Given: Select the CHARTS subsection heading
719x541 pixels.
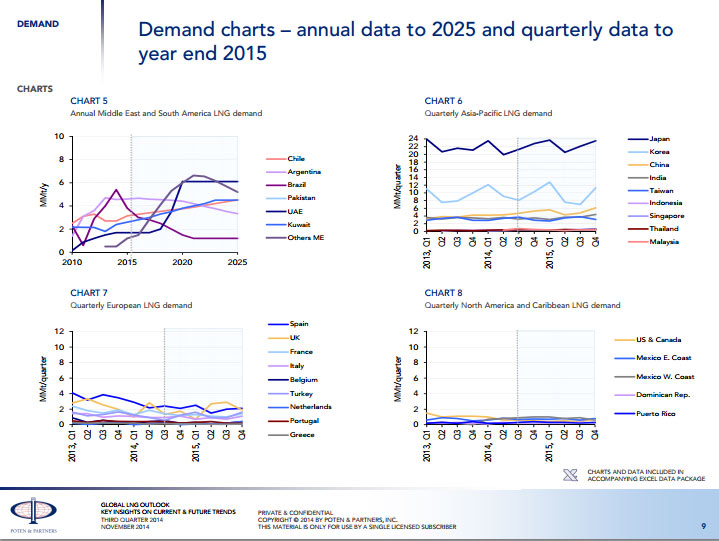Looking at the screenshot, I should tap(35, 89).
